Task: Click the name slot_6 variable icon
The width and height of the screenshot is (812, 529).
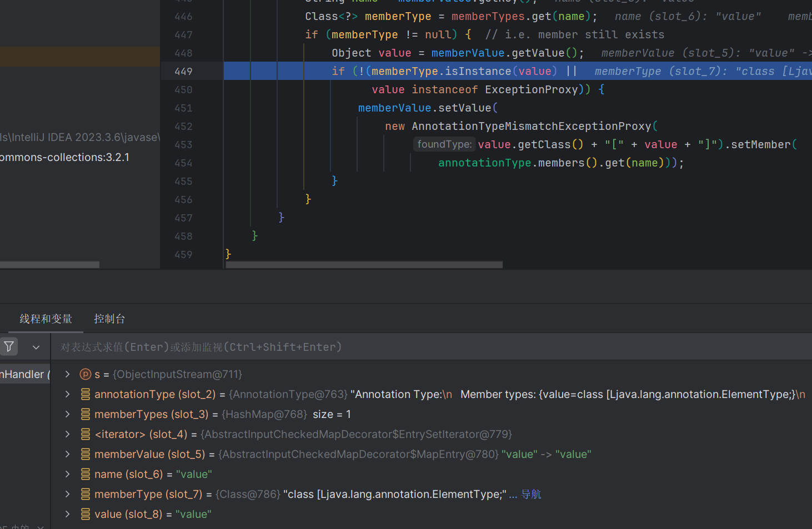Action: (86, 475)
